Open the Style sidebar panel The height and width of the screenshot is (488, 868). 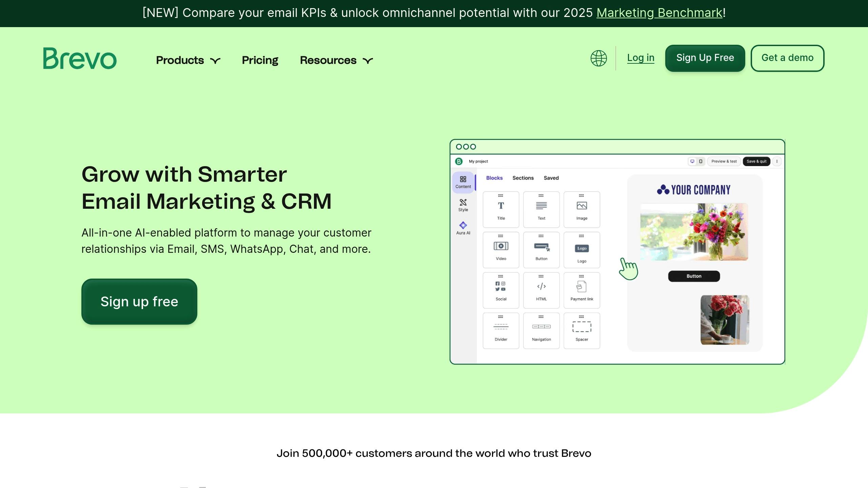click(463, 205)
